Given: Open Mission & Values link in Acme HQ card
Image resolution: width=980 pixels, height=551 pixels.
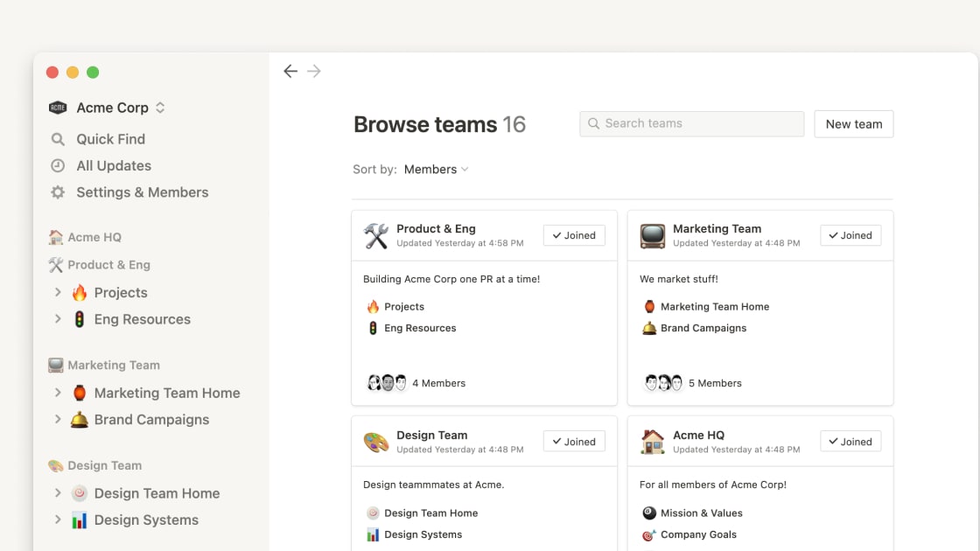Looking at the screenshot, I should (701, 513).
